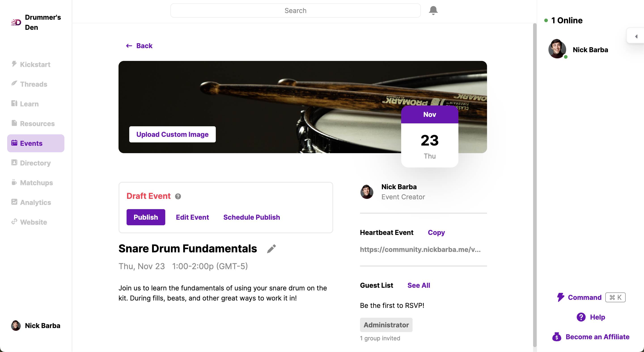
Task: Click the Publish button
Action: pyautogui.click(x=146, y=217)
